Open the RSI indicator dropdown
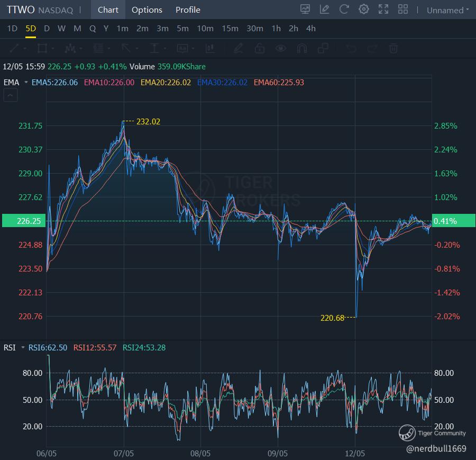 23,347
